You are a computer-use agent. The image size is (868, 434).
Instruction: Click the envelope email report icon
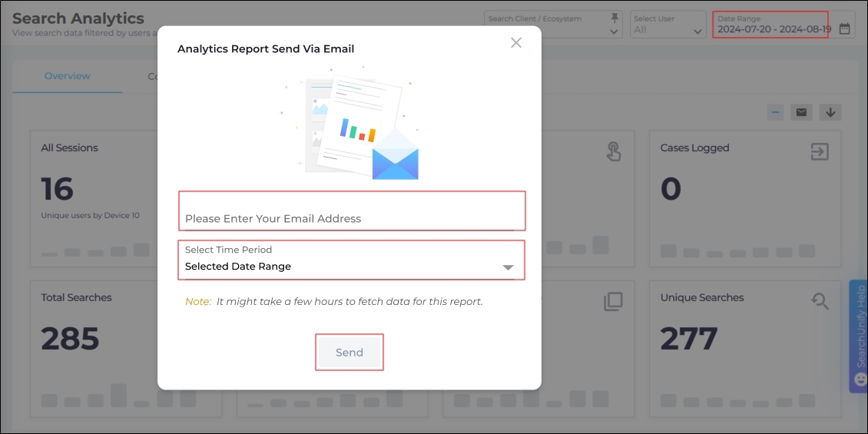coord(802,112)
